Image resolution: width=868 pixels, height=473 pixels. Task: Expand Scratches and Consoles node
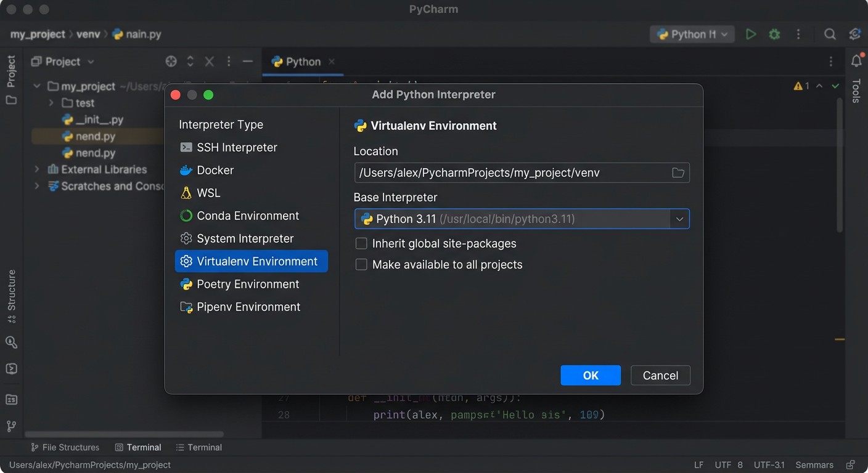click(x=37, y=186)
